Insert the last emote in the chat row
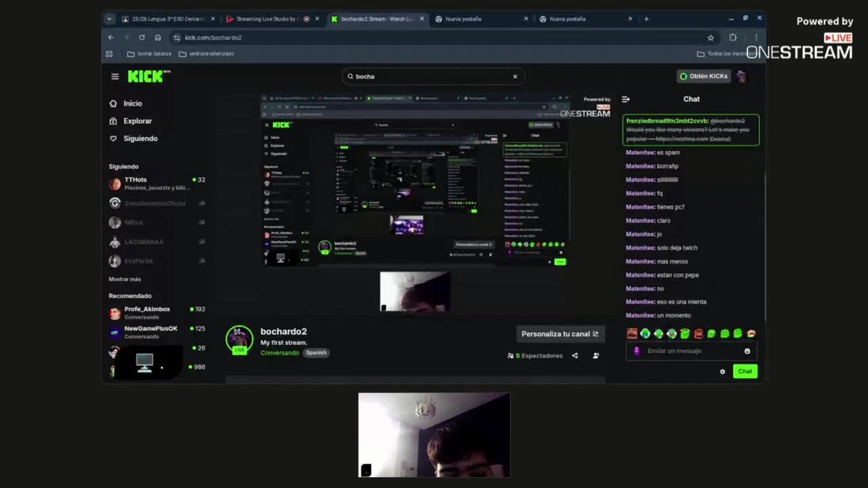Image resolution: width=868 pixels, height=488 pixels. [751, 333]
